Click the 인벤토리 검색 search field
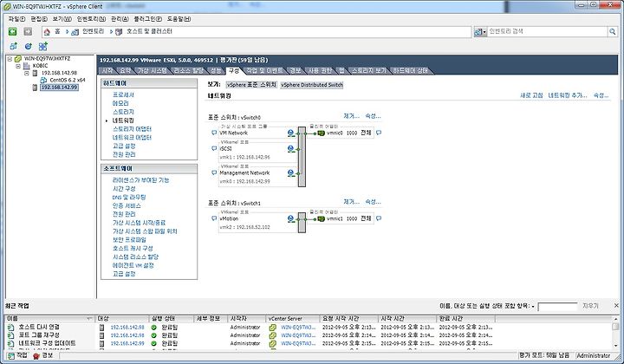 tap(547, 31)
